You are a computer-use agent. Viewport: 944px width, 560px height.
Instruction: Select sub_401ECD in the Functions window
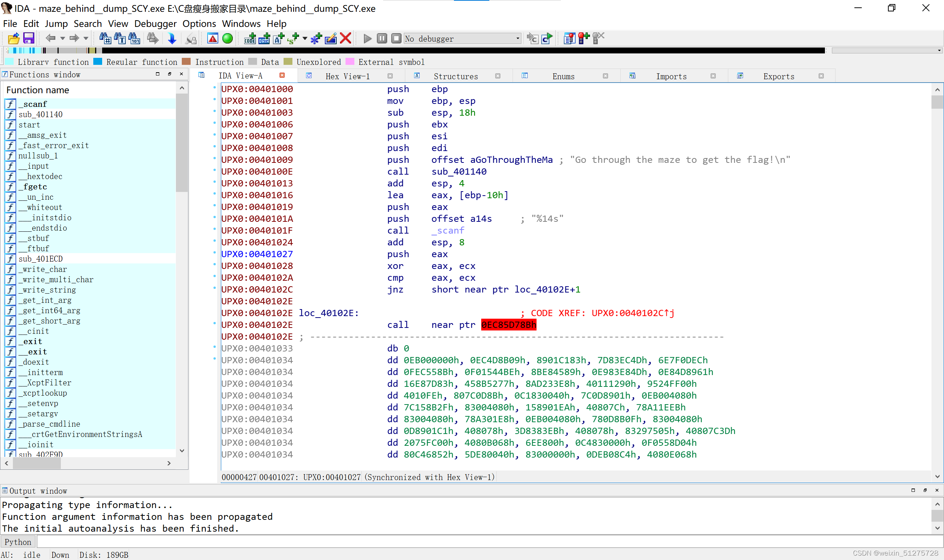(x=90, y=259)
